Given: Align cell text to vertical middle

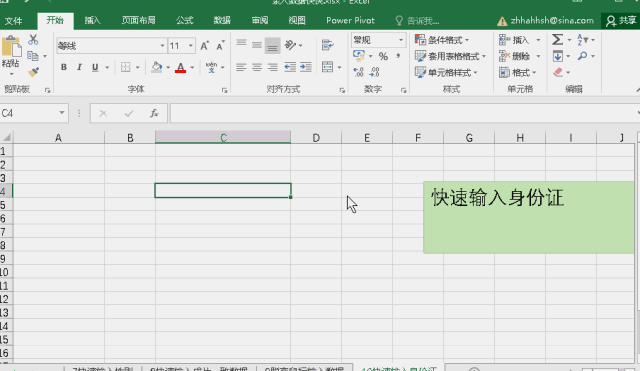Looking at the screenshot, I should 257,45.
